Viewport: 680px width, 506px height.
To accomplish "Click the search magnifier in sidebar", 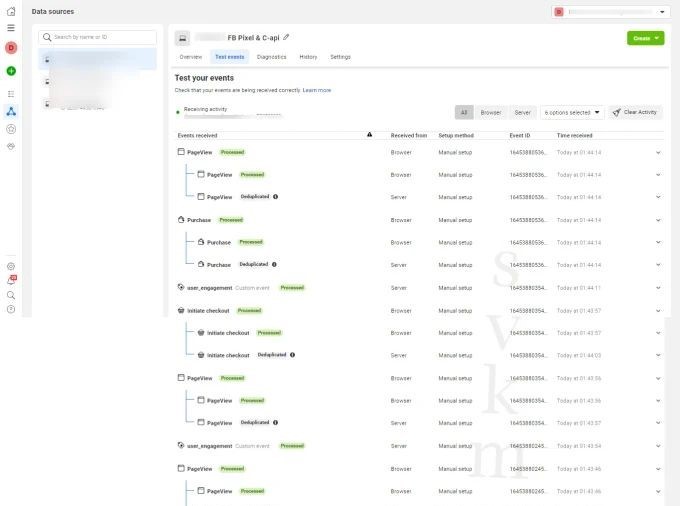I will pyautogui.click(x=11, y=295).
